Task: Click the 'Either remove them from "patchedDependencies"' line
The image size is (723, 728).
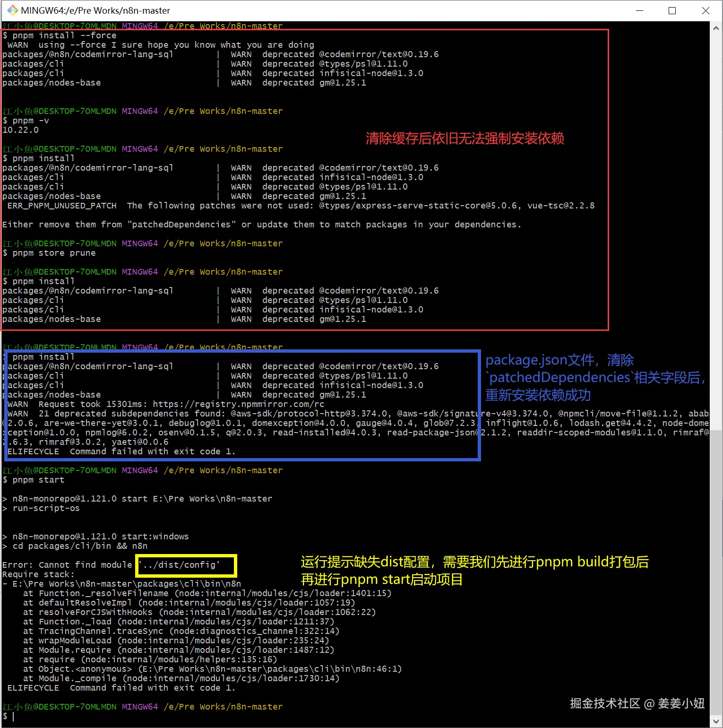Action: (262, 225)
